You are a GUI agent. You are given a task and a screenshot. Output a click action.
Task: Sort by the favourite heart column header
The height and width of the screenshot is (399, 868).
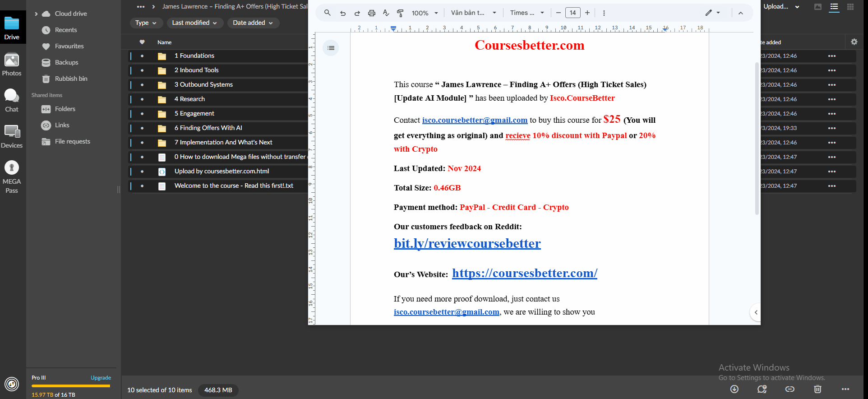click(142, 42)
